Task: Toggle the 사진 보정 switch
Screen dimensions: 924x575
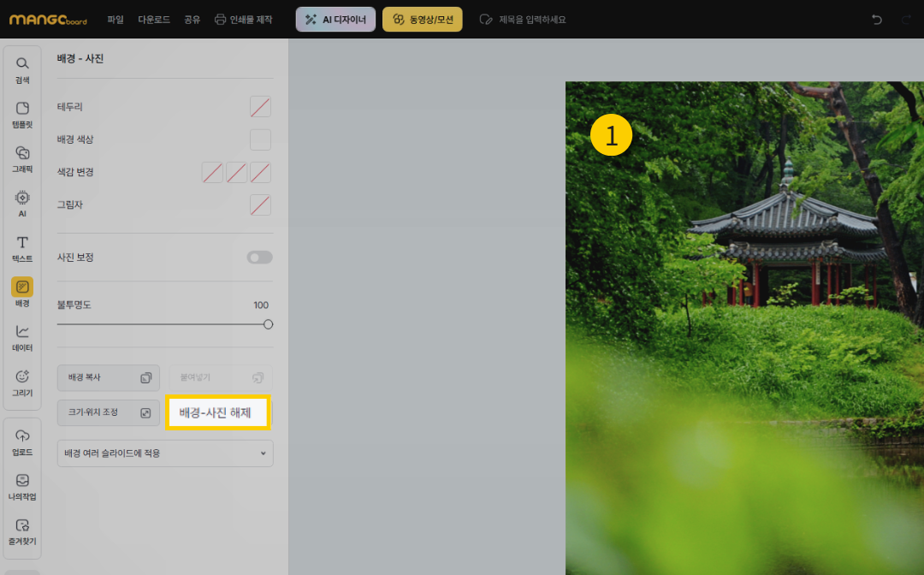Action: (259, 258)
